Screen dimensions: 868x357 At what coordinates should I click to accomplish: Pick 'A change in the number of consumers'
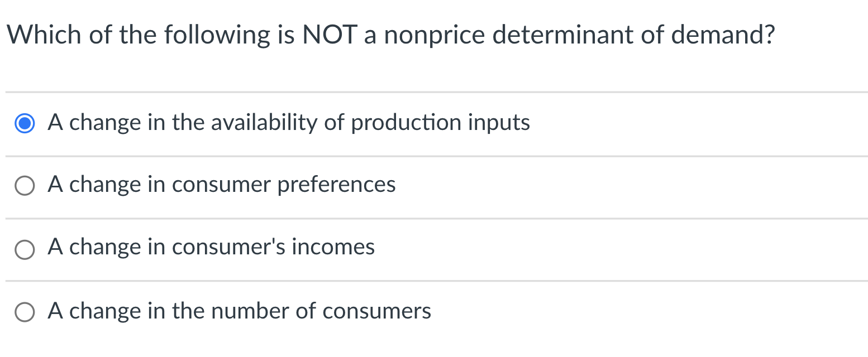point(25,312)
